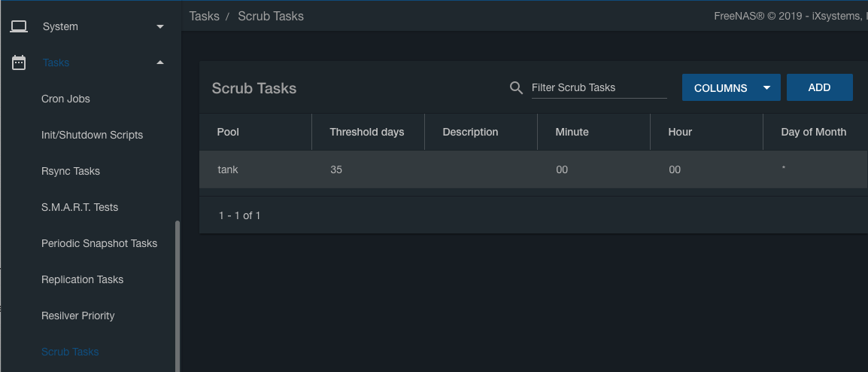Click the Tasks calendar icon in sidebar
The image size is (868, 372).
[19, 63]
